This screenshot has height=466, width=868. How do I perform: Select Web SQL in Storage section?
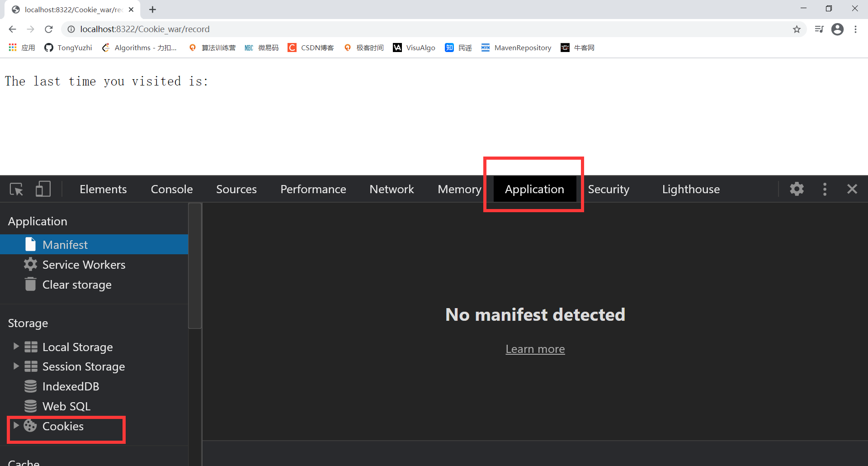(x=66, y=406)
